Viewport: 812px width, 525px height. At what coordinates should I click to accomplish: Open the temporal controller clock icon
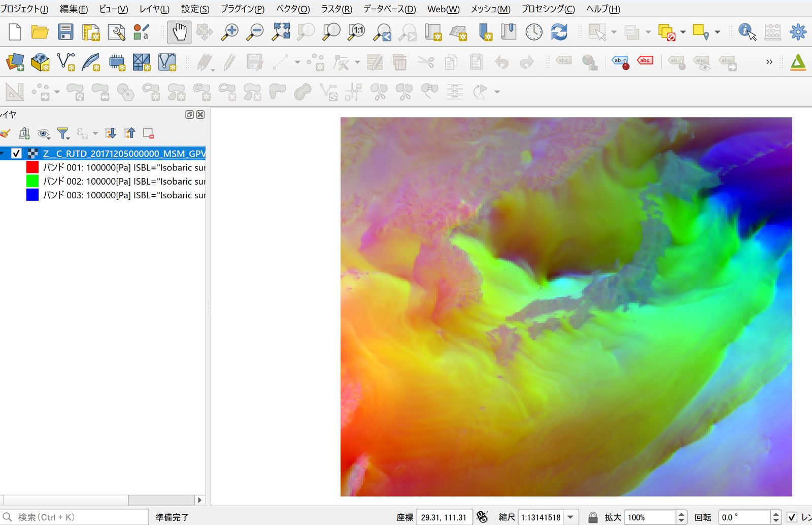tap(534, 32)
